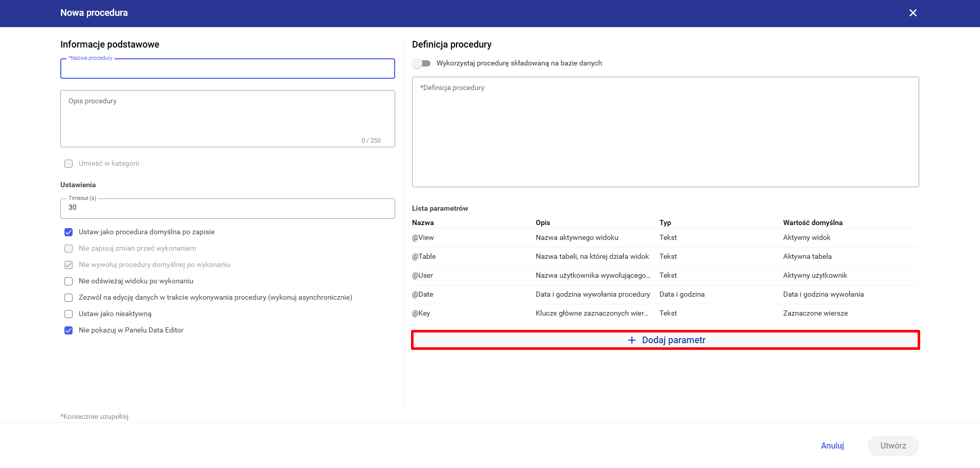Viewport: 980px width, 468px height.
Task: Toggle stored database procedure switch
Action: pyautogui.click(x=422, y=63)
